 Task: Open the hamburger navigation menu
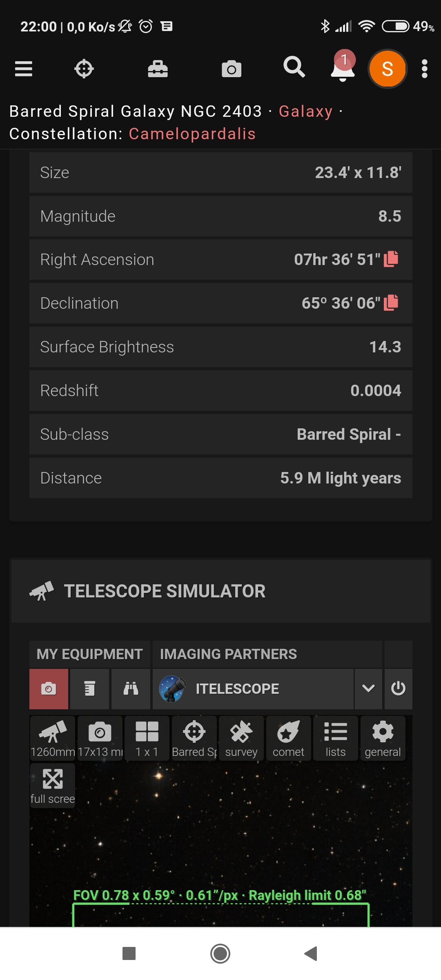(x=24, y=69)
